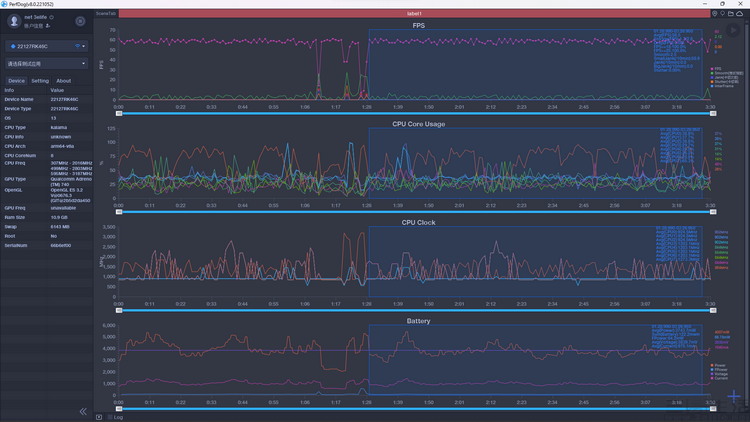This screenshot has width=750, height=422.
Task: Click the CPU Clock chart title
Action: (419, 222)
